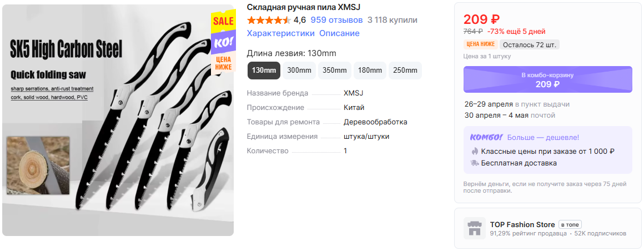Image resolution: width=644 pixels, height=251 pixels.
Task: Click the fire icon beside Классные цены
Action: (x=475, y=151)
